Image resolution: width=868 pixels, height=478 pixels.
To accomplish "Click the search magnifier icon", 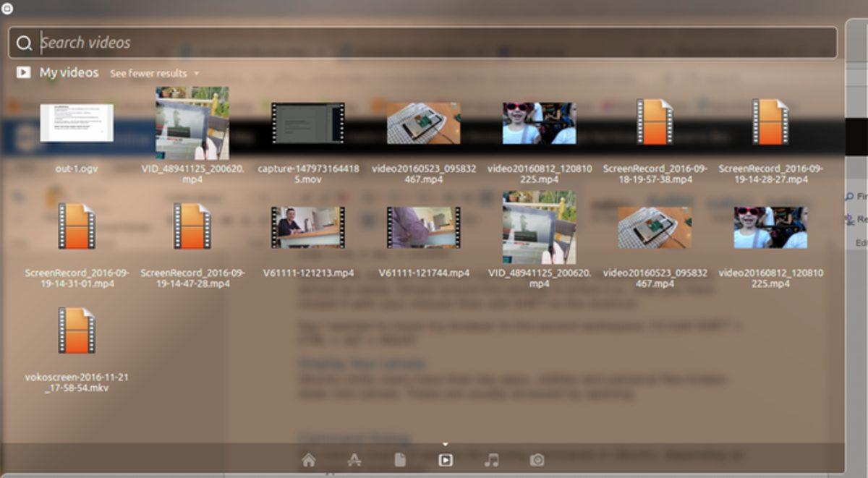I will [x=24, y=43].
